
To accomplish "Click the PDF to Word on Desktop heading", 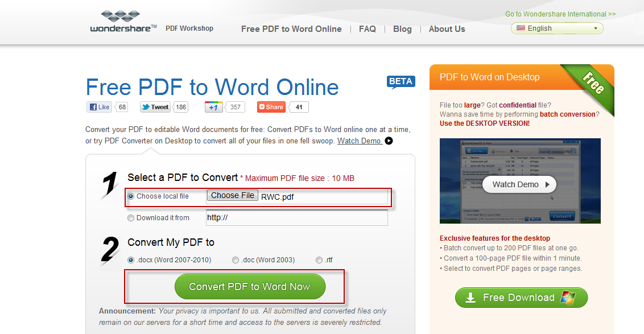I will (490, 77).
